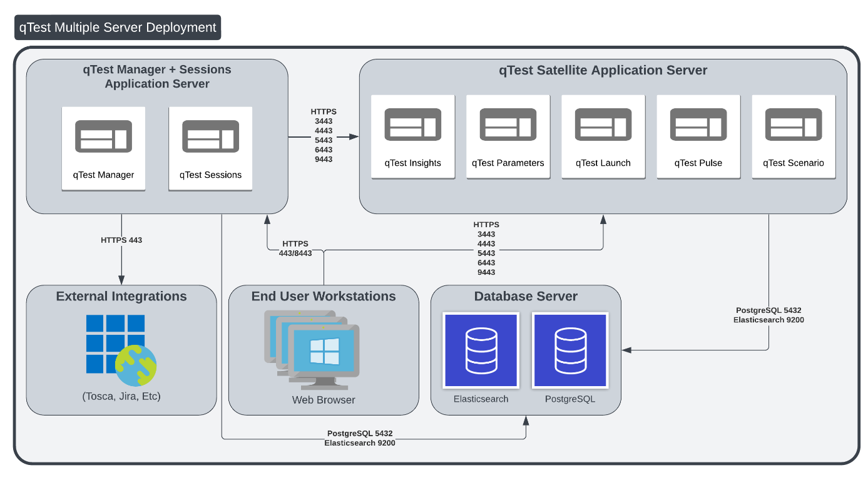Viewport: 868px width, 480px height.
Task: Select the "Database Server" heading
Action: click(x=526, y=297)
